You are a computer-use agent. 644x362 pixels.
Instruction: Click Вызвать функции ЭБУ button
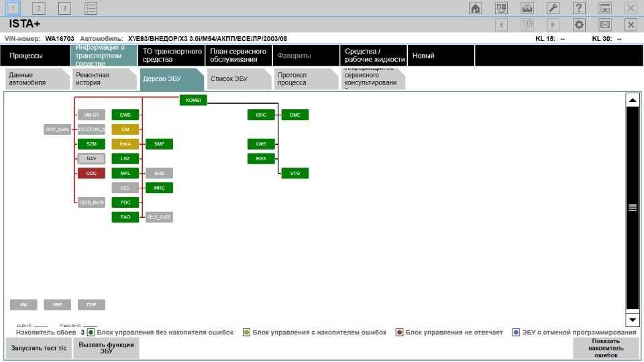click(106, 348)
